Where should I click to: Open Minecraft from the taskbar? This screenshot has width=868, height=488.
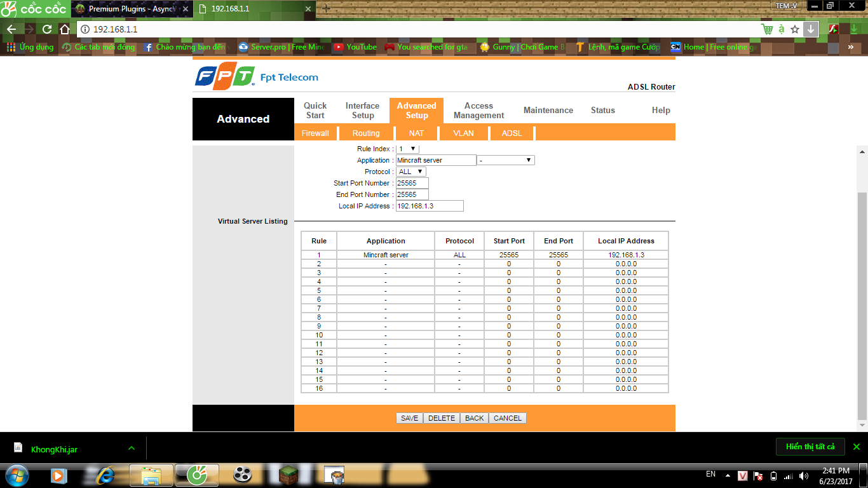point(289,475)
